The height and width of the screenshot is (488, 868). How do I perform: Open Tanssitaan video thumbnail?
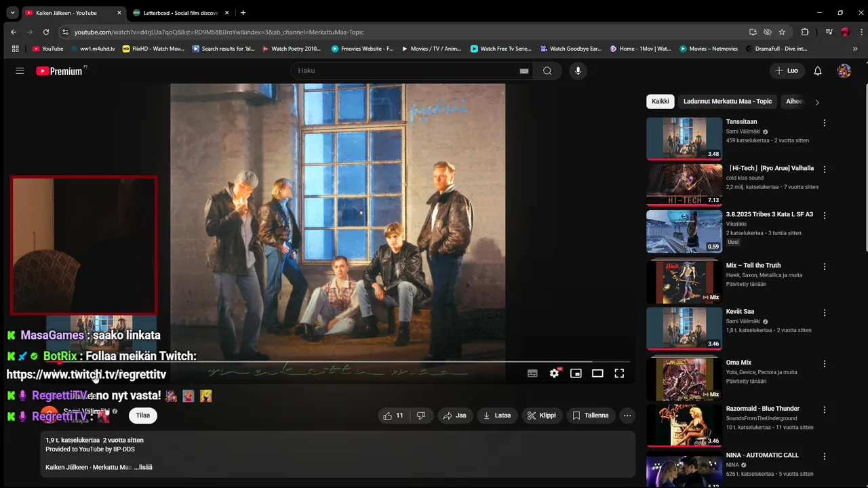[x=684, y=139]
